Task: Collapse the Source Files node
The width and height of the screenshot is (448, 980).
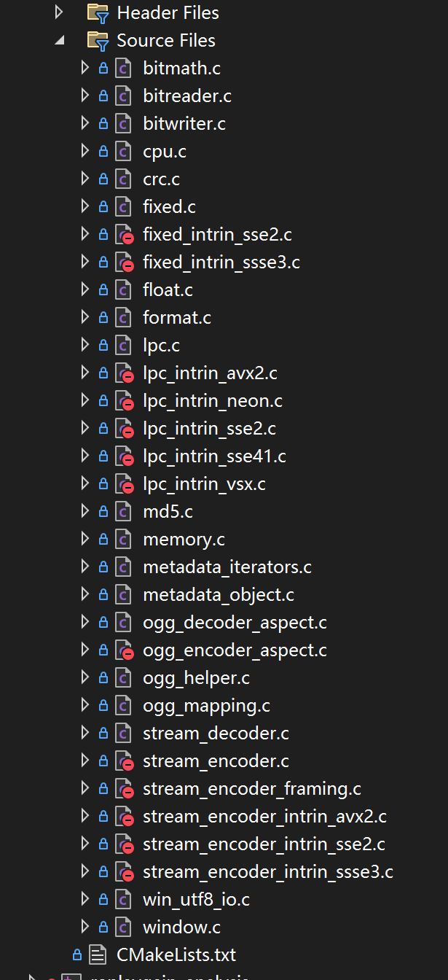Action: (59, 40)
